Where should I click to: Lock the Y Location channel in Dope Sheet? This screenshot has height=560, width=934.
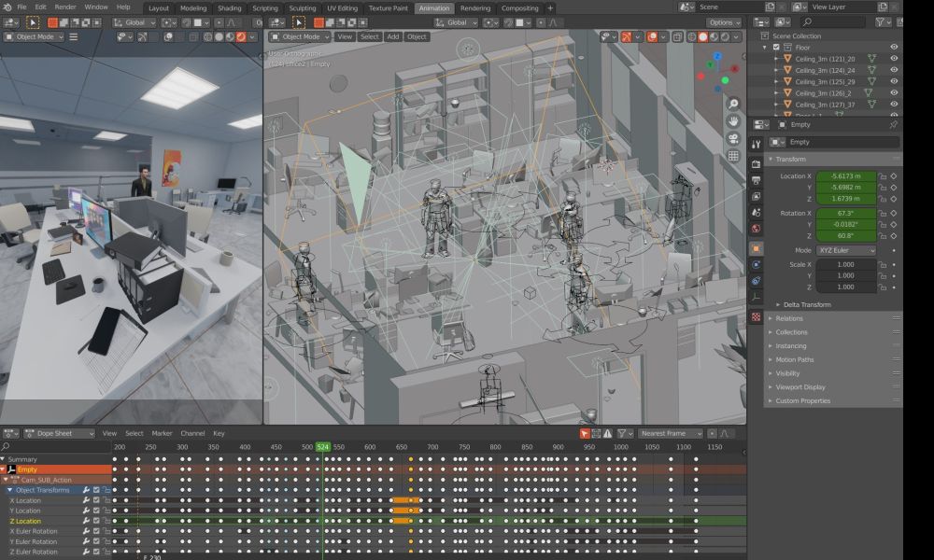coord(106,511)
